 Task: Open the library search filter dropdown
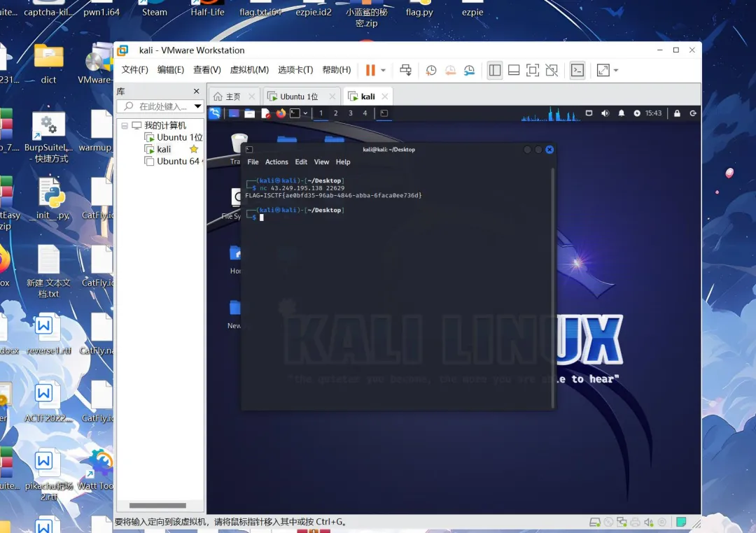pyautogui.click(x=197, y=106)
